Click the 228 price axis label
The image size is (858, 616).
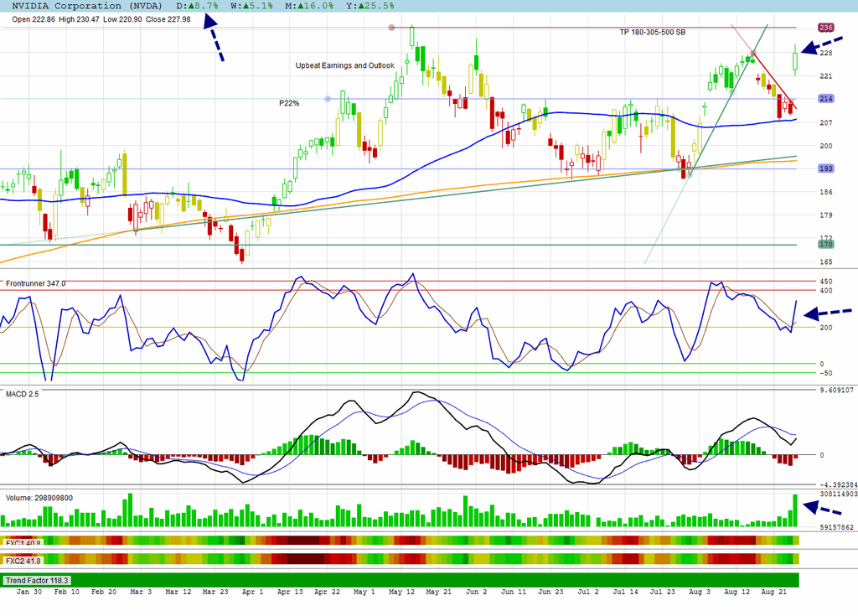825,53
